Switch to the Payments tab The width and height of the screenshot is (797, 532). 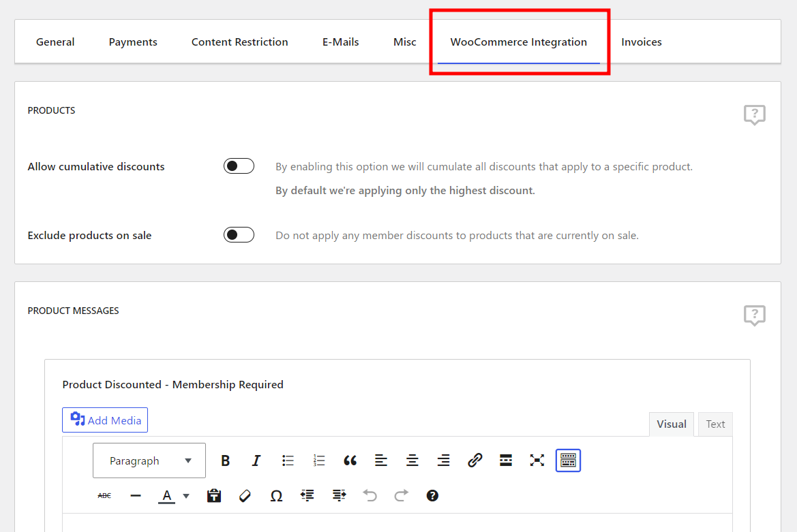tap(133, 42)
